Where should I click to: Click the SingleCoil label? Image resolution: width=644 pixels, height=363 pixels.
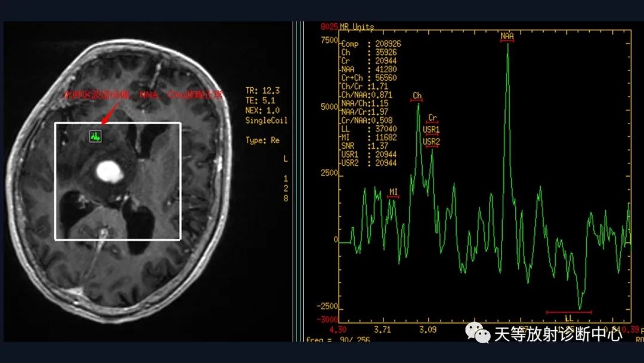tap(266, 121)
